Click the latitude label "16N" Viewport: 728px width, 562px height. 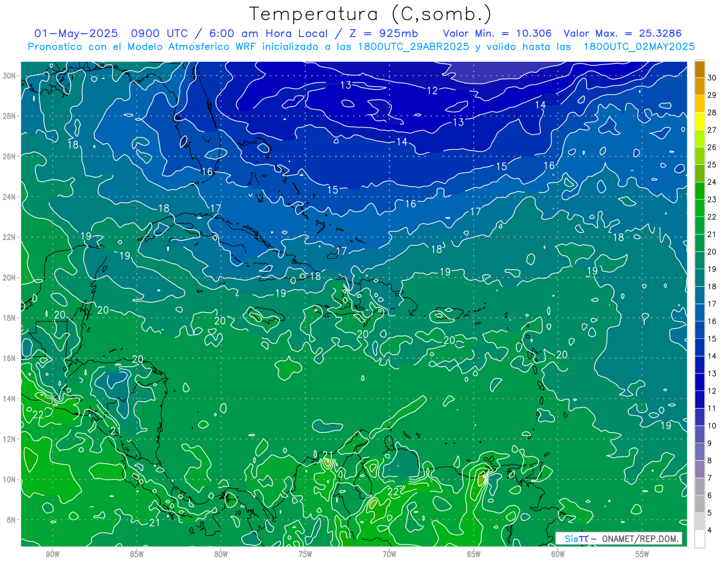coord(10,358)
